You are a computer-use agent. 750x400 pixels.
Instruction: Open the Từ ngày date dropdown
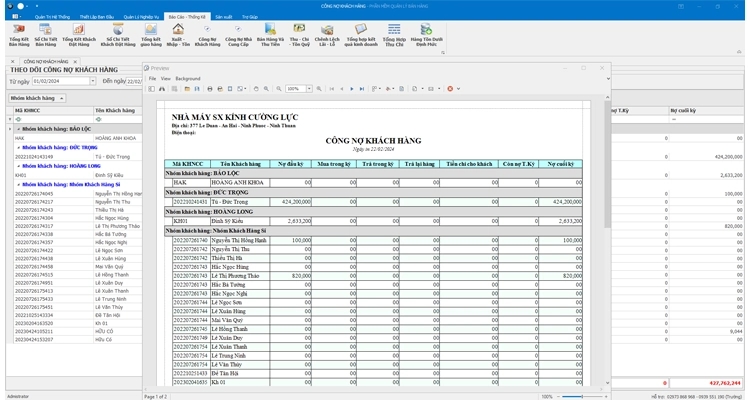[94, 81]
